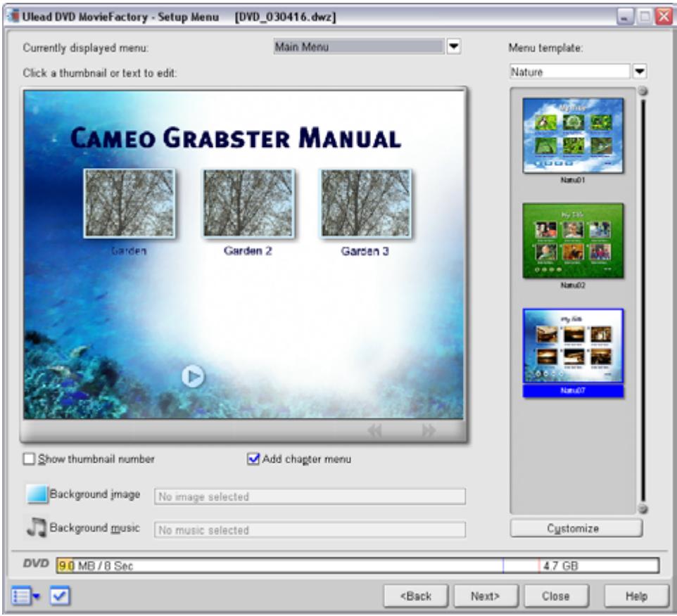Click the Background music note icon
This screenshot has width=677, height=616.
(x=37, y=527)
